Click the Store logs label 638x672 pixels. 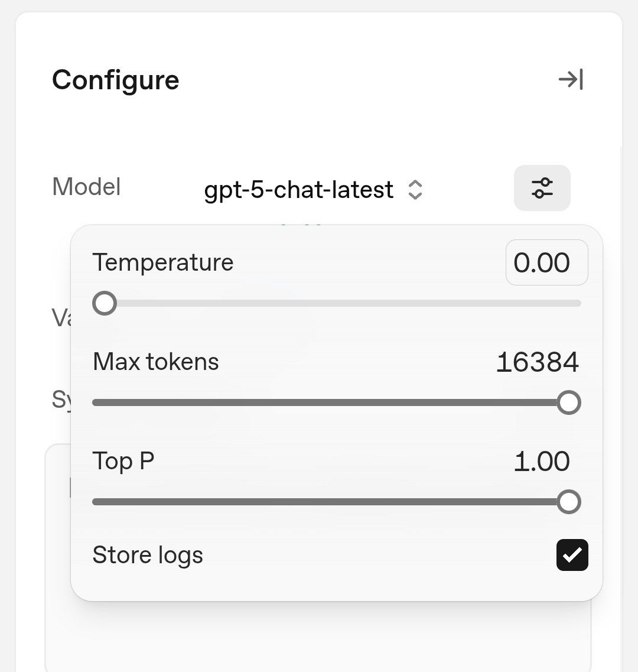(148, 556)
